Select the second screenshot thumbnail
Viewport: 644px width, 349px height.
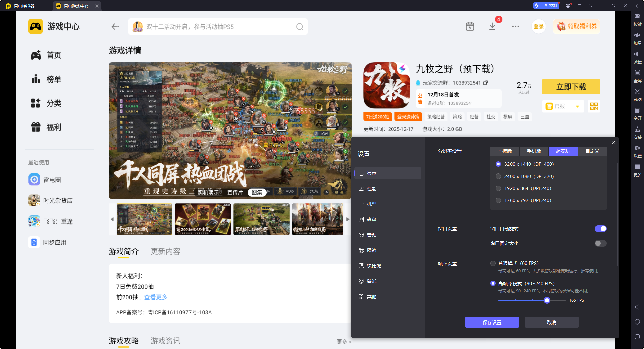coord(203,219)
